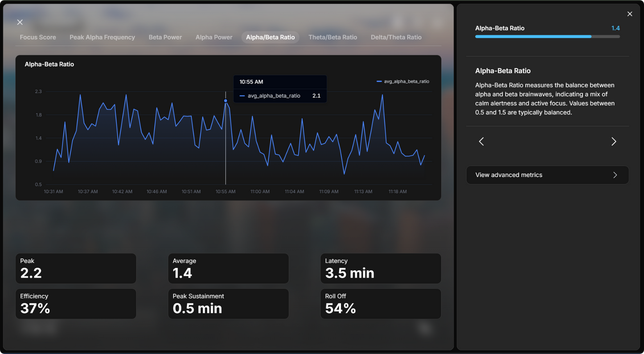Switch to Focus Score tab

click(x=38, y=37)
